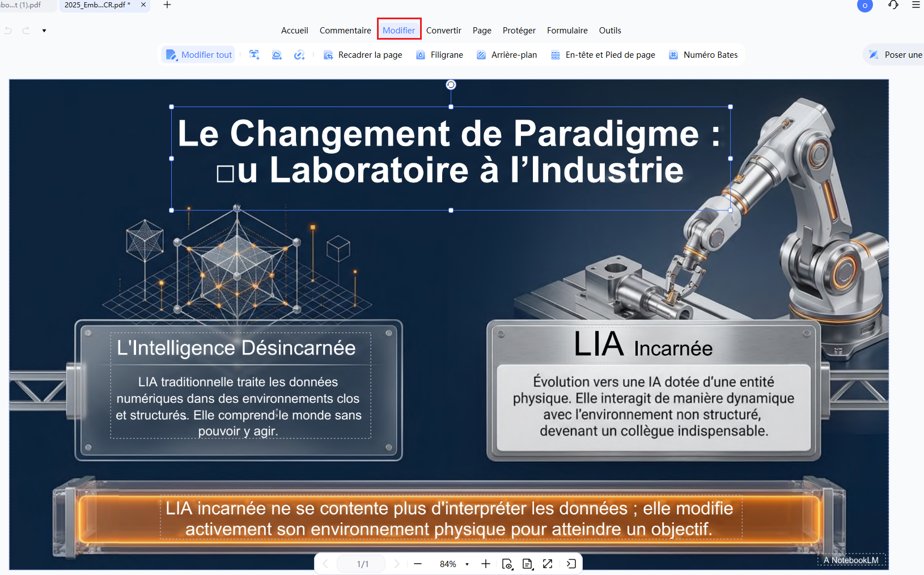Screen dimensions: 924x575
Task: Select the Add Link tool icon
Action: 299,54
